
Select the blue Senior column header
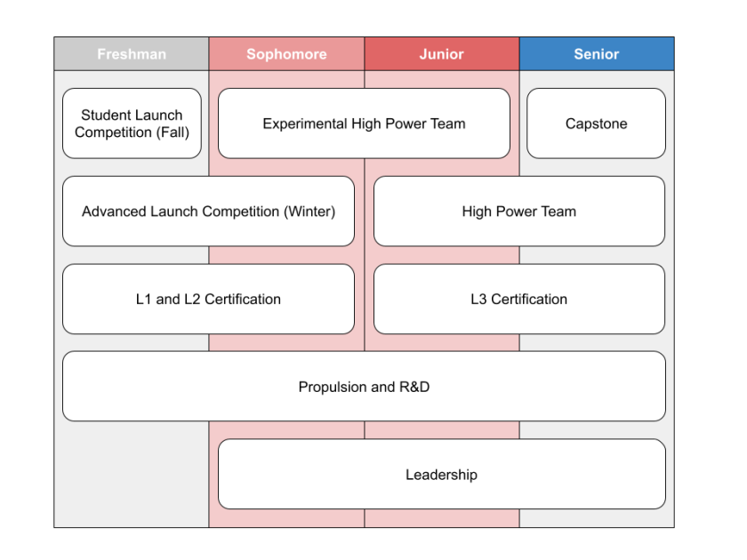pos(597,54)
